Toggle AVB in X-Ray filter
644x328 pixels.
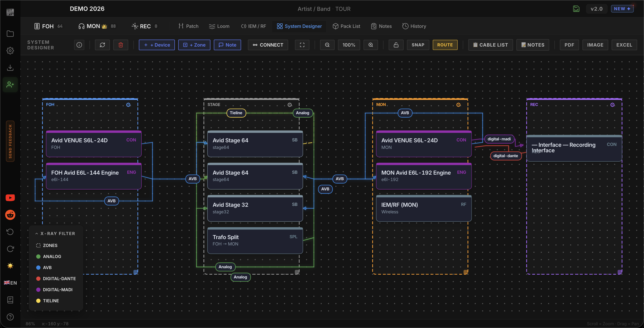(x=44, y=268)
